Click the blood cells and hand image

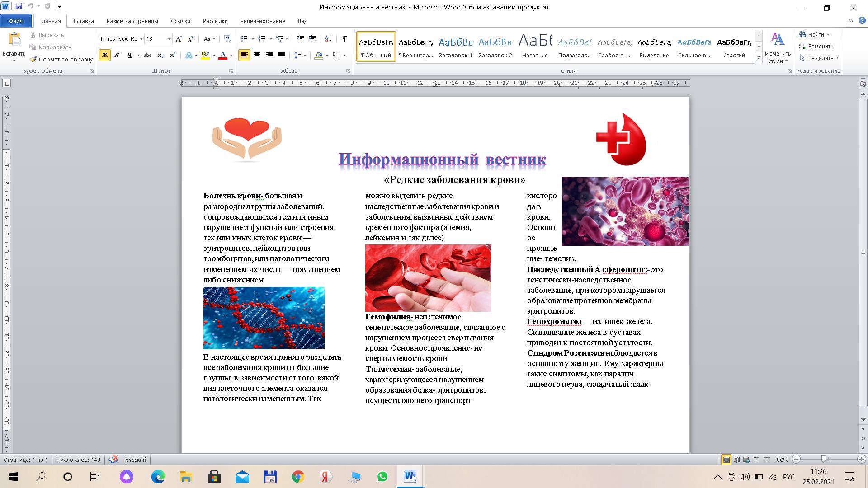pos(428,278)
